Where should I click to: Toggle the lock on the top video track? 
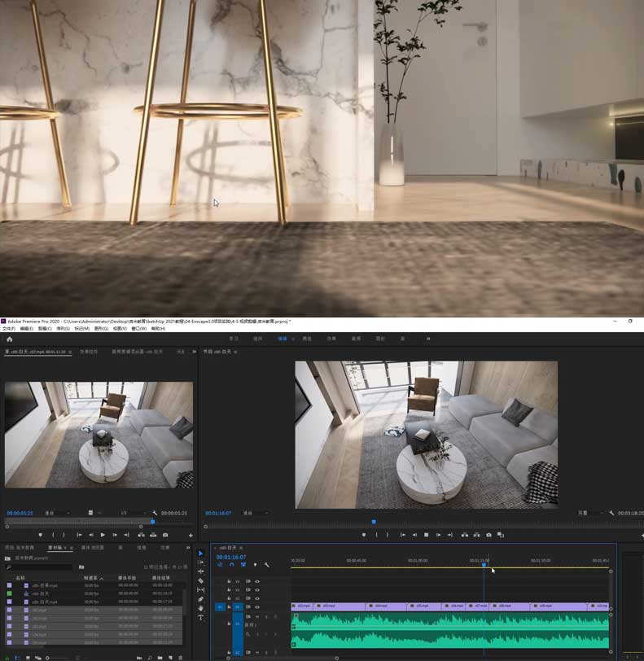[x=229, y=581]
